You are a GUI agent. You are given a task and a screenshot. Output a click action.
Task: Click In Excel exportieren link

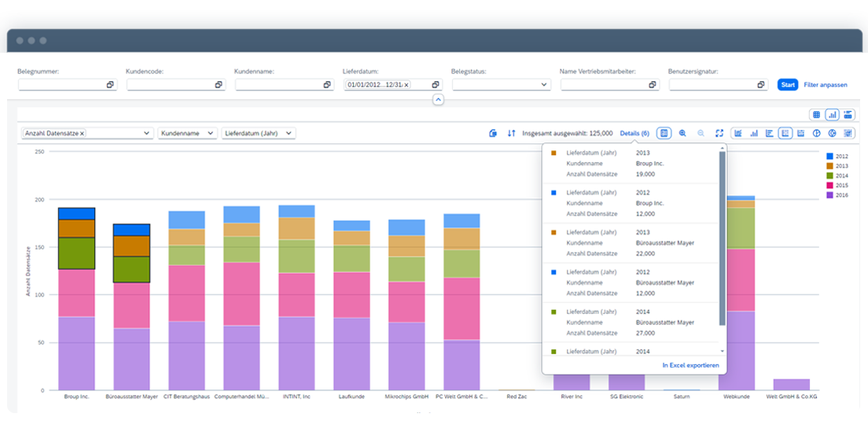point(690,365)
